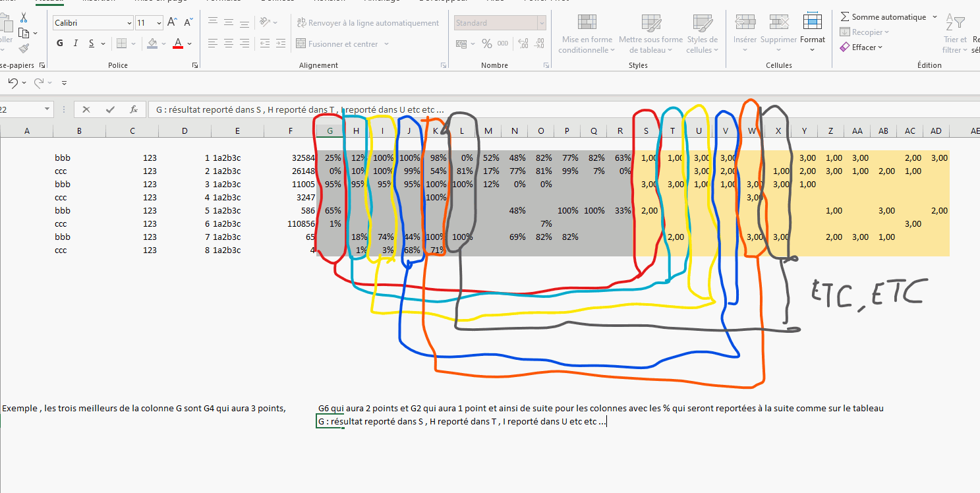Viewport: 980px width, 493px height.
Task: Click the Format Painter brush icon
Action: click(x=24, y=48)
